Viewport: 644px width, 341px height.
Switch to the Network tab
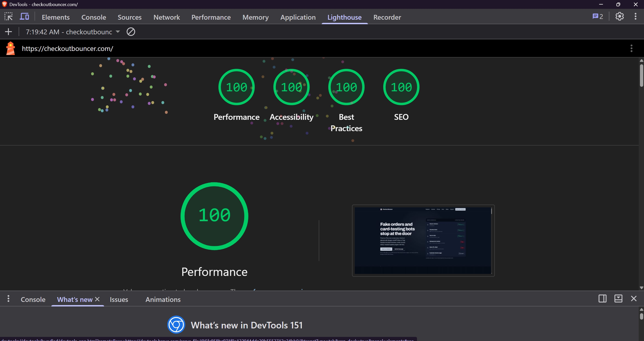167,17
